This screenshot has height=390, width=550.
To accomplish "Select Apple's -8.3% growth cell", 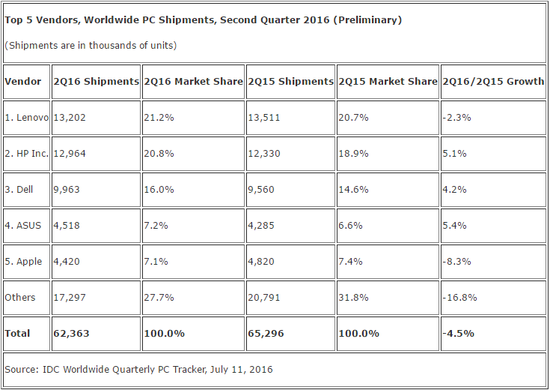I will point(493,262).
